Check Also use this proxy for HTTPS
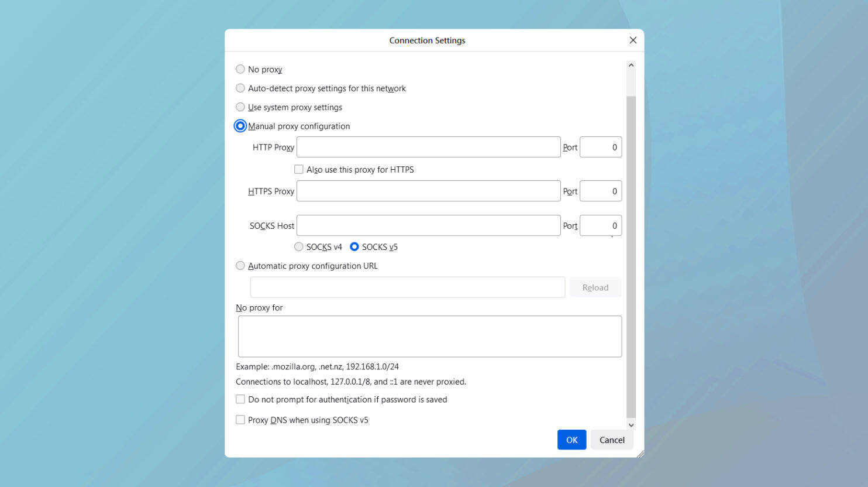 [298, 169]
